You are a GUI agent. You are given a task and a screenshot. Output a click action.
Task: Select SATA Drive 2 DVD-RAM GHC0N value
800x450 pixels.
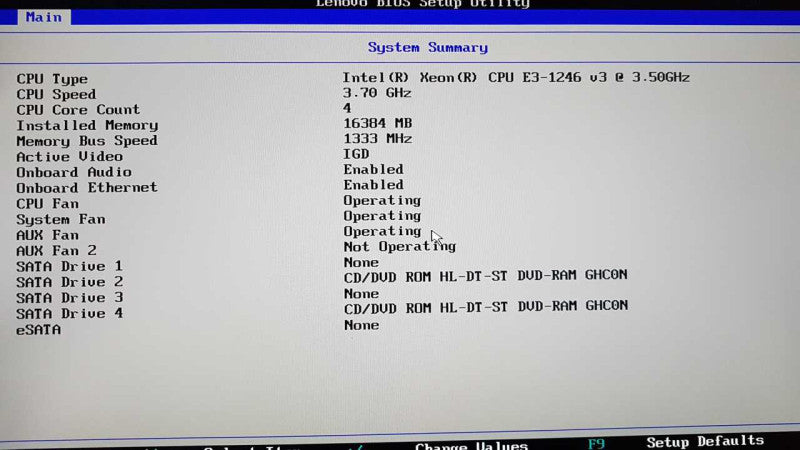coord(485,276)
